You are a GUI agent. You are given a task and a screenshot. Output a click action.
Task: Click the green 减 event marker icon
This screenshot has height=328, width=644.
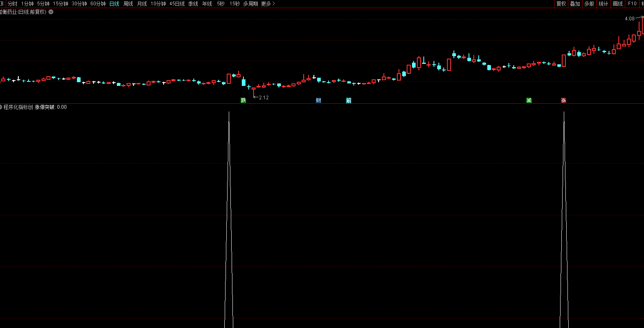(529, 101)
